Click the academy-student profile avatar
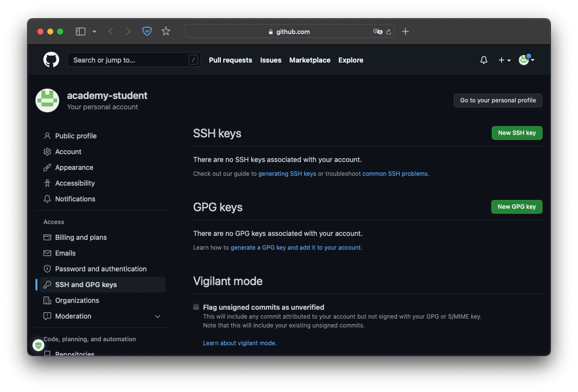The image size is (578, 392). click(47, 100)
